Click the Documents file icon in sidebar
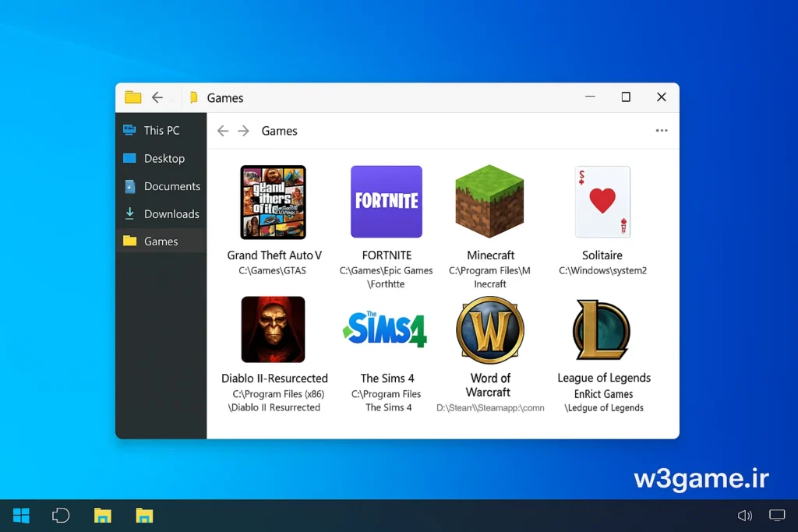This screenshot has width=798, height=532. click(130, 187)
